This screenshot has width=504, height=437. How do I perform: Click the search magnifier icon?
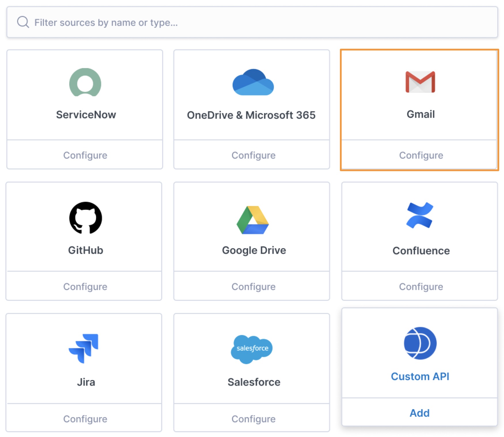point(23,22)
